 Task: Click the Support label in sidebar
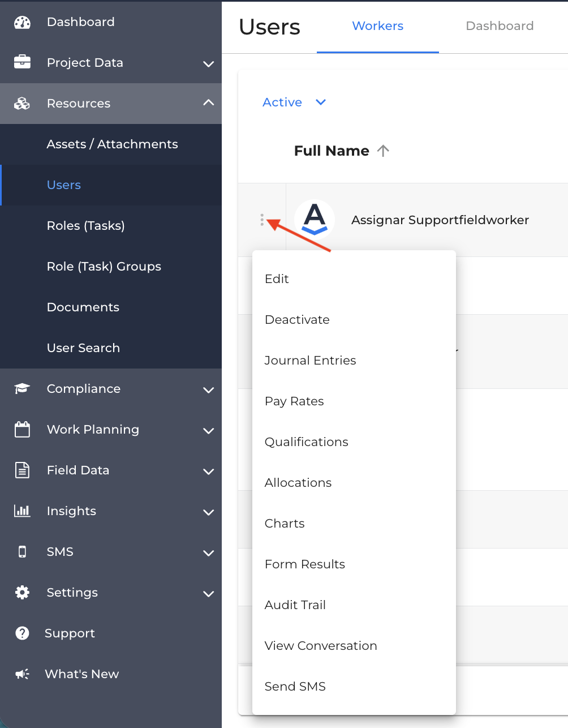tap(70, 633)
